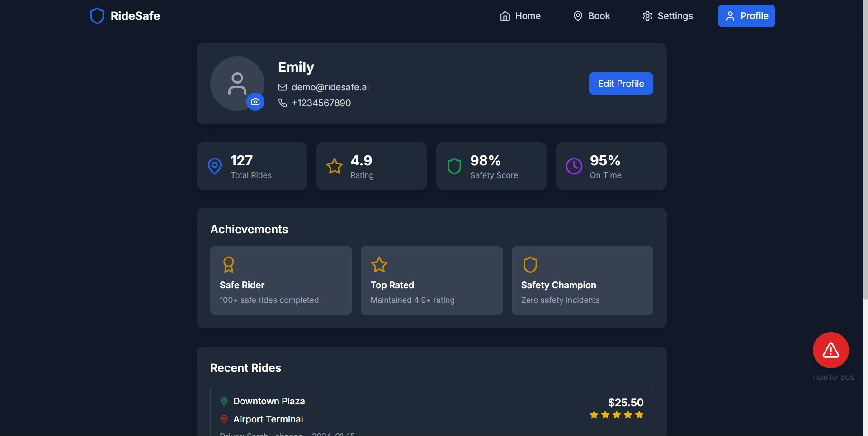Screen dimensions: 868x436
Task: Open the Book page
Action: 591,16
